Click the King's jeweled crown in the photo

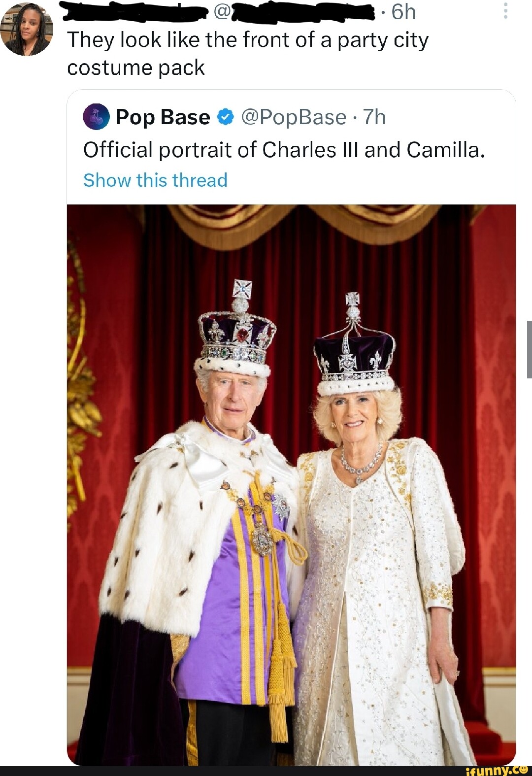coord(237,335)
